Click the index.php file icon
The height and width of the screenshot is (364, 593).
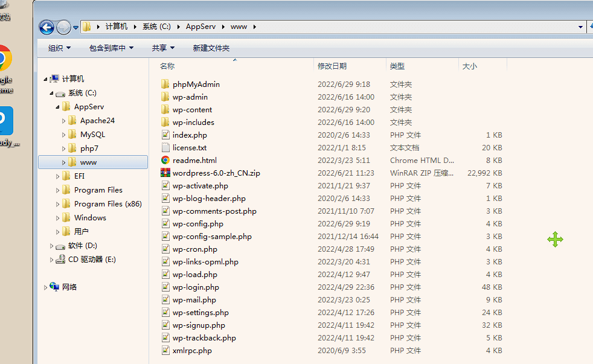click(165, 135)
